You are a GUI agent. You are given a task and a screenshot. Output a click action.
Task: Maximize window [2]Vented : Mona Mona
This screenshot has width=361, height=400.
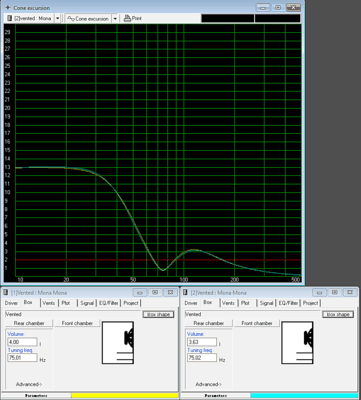[334, 292]
